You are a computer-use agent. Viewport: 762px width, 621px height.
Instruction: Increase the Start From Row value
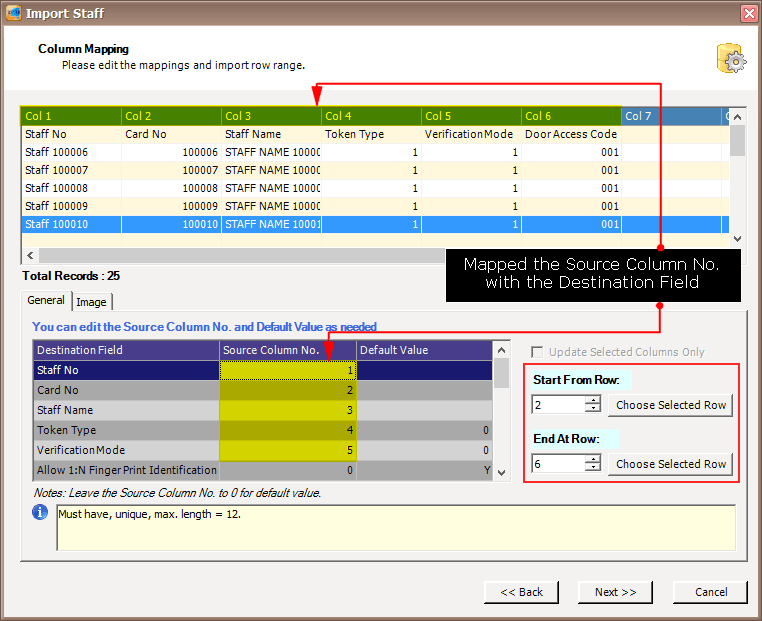click(x=592, y=400)
